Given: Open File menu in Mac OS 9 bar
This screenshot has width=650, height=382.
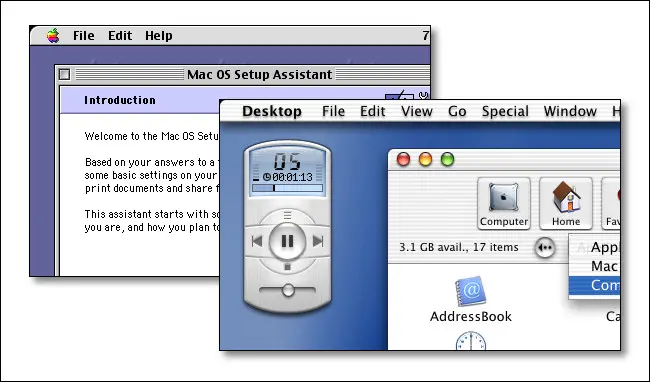Looking at the screenshot, I should [x=83, y=36].
